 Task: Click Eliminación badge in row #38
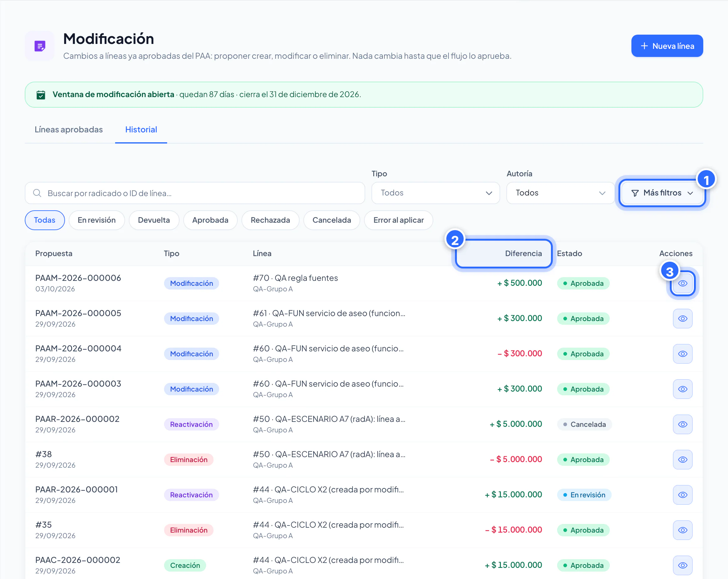[189, 460]
